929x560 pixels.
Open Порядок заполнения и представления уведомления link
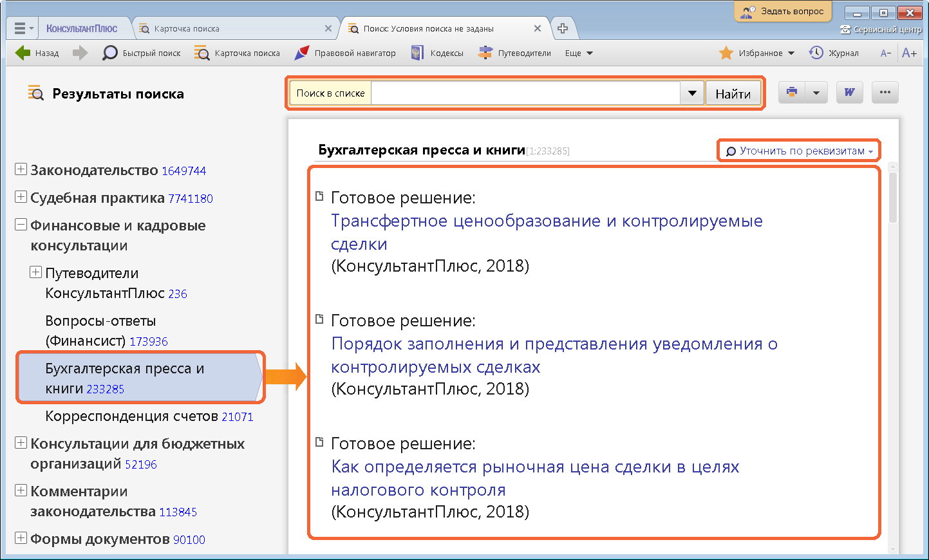click(x=554, y=355)
